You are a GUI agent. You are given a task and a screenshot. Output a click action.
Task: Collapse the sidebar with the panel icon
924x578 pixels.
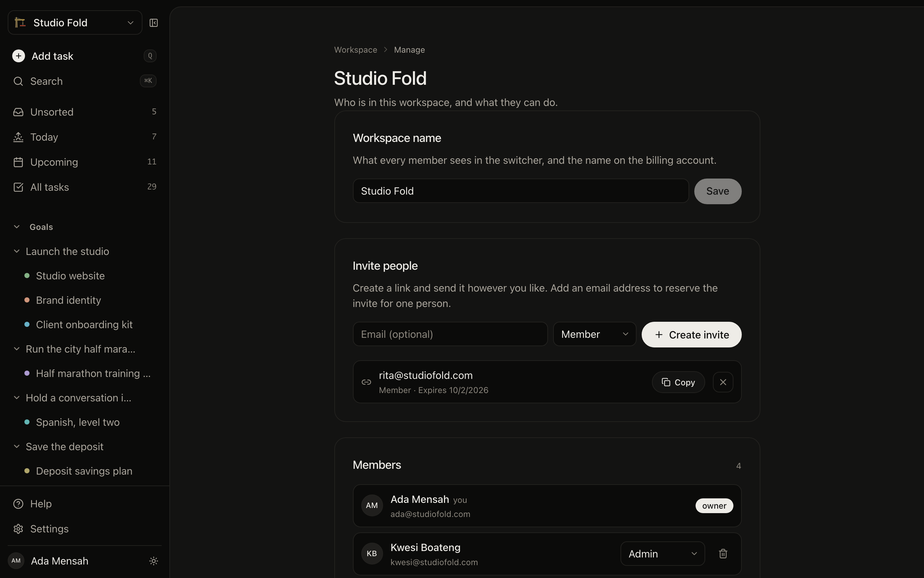click(x=153, y=23)
